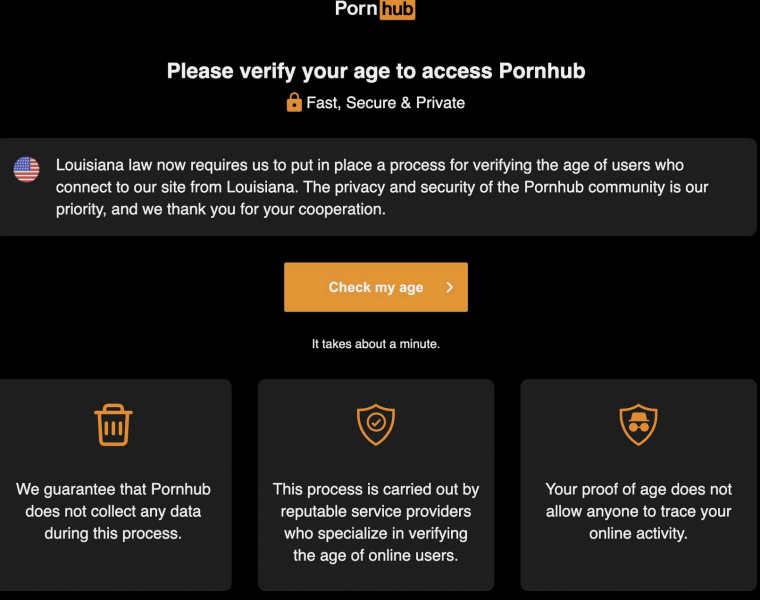
Task: Click the shield with checkmark icon
Action: click(x=376, y=424)
